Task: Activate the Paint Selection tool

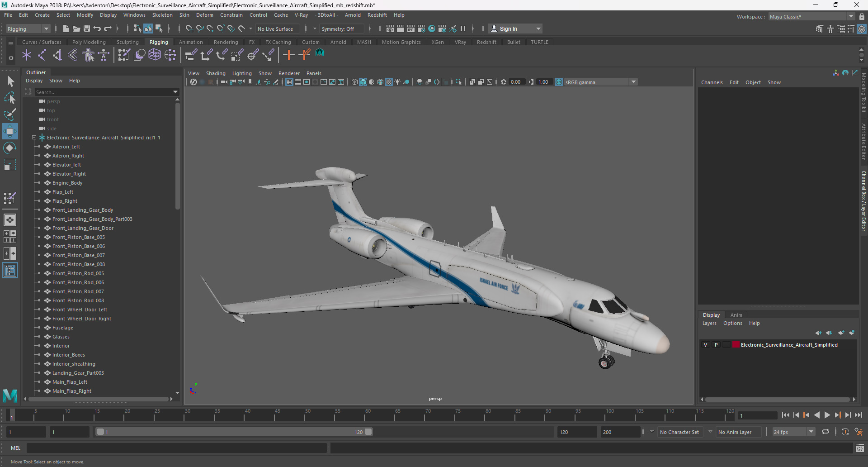Action: (10, 114)
